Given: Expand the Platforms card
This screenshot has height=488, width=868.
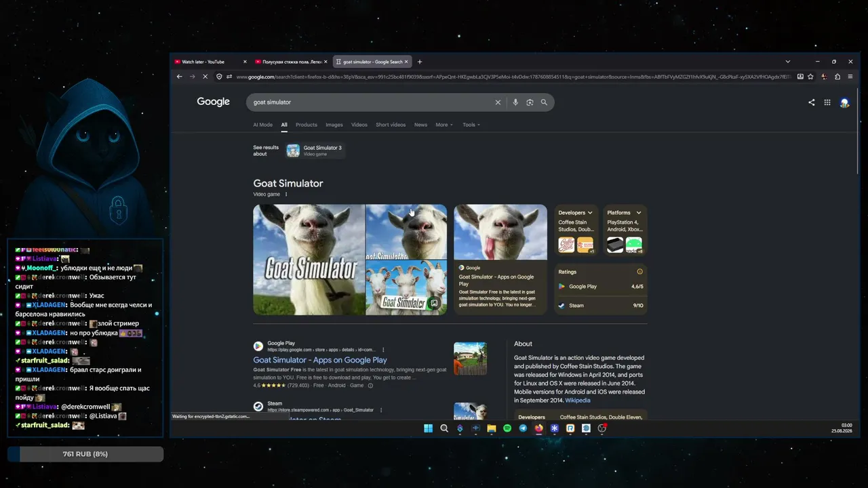Looking at the screenshot, I should pyautogui.click(x=625, y=213).
